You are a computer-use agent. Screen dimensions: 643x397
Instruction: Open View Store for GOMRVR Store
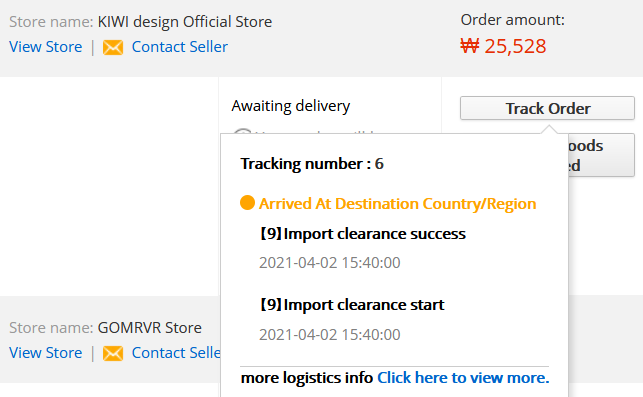pyautogui.click(x=46, y=353)
